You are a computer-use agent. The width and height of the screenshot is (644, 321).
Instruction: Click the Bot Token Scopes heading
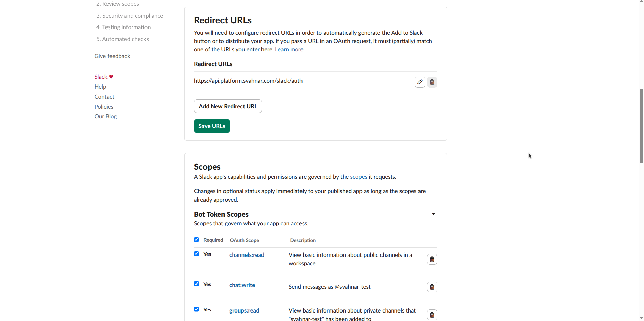[221, 214]
